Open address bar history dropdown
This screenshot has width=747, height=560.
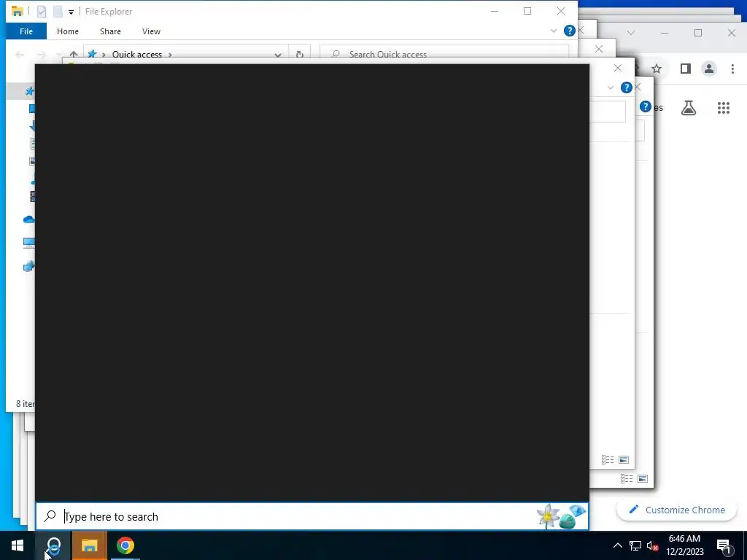point(278,55)
